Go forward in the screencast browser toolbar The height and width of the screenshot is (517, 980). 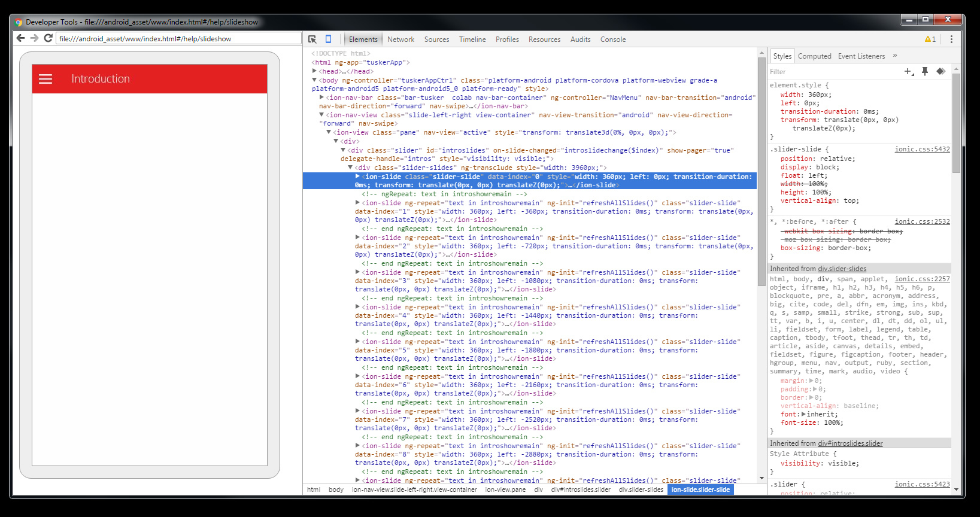[34, 38]
